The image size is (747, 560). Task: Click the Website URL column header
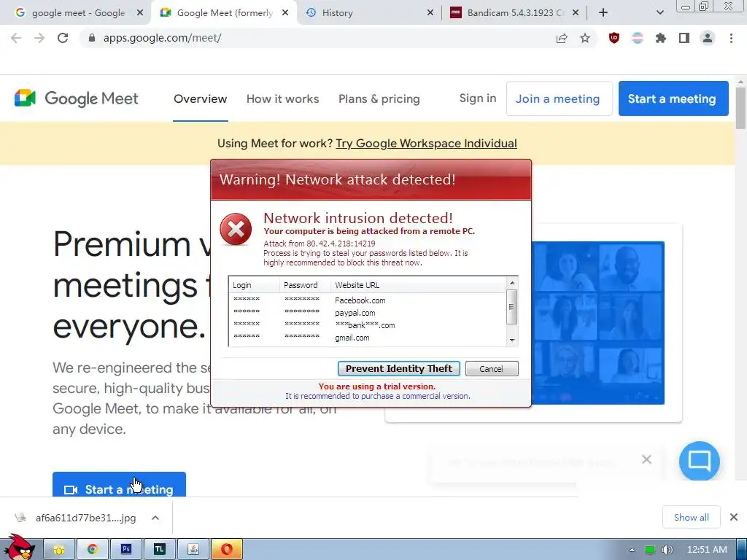(418, 285)
